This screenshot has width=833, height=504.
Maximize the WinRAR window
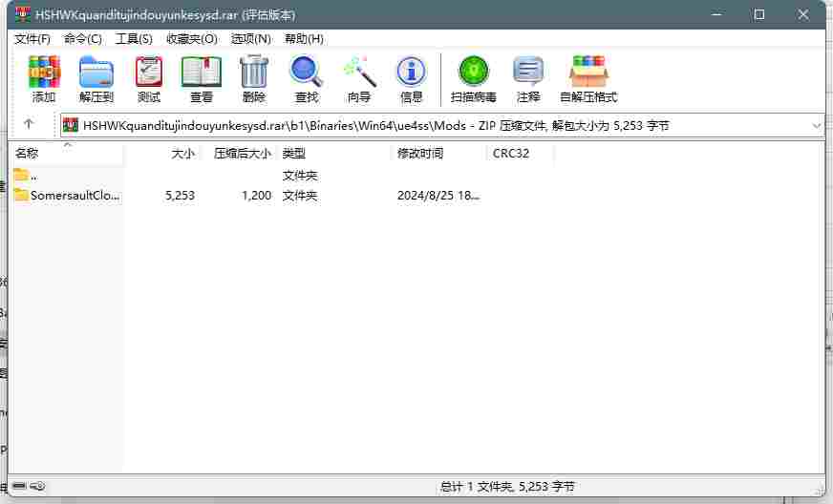pos(759,14)
